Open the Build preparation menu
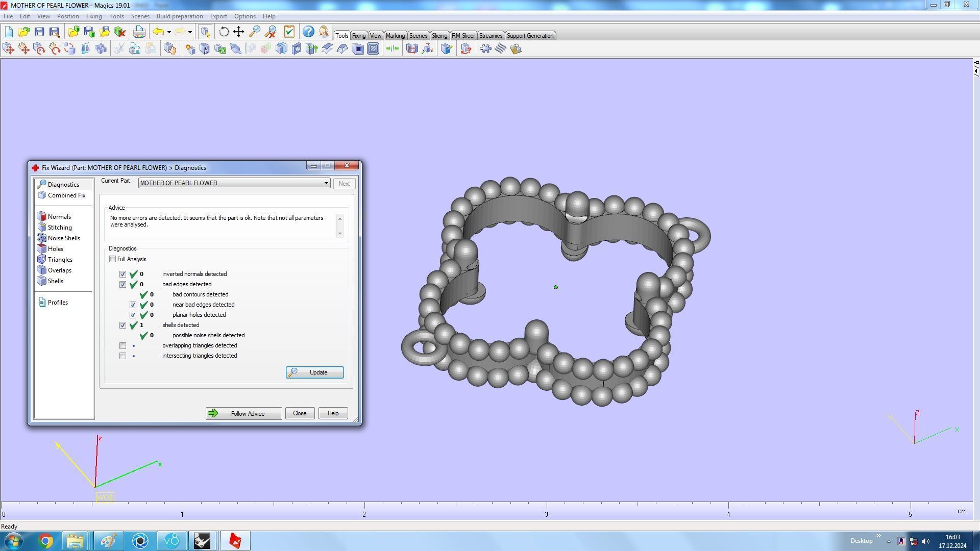Screen dimensions: 980x551 (x=179, y=16)
